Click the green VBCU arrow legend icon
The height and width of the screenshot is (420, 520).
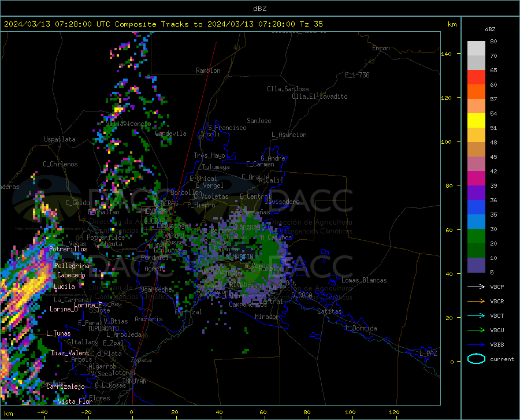pos(476,330)
